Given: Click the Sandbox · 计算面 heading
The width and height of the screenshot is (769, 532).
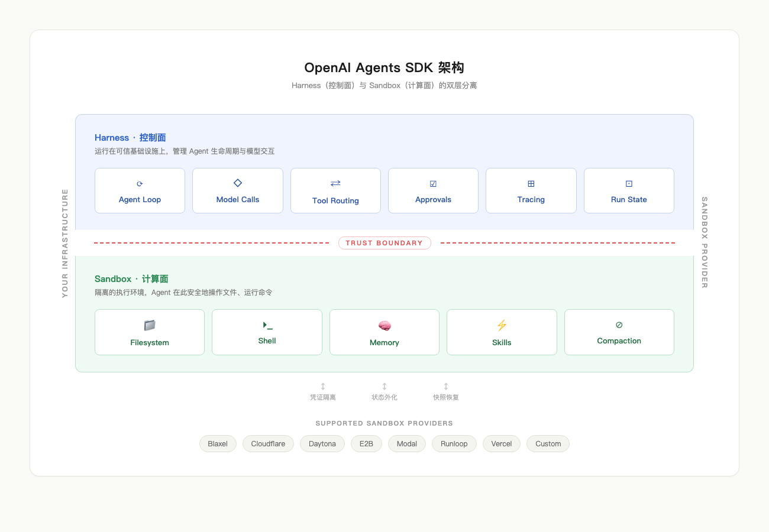Looking at the screenshot, I should click(131, 279).
